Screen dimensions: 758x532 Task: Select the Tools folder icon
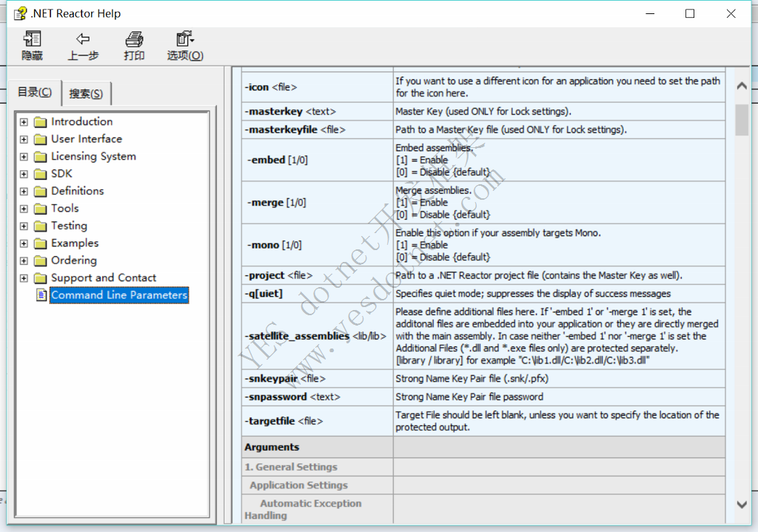(41, 209)
